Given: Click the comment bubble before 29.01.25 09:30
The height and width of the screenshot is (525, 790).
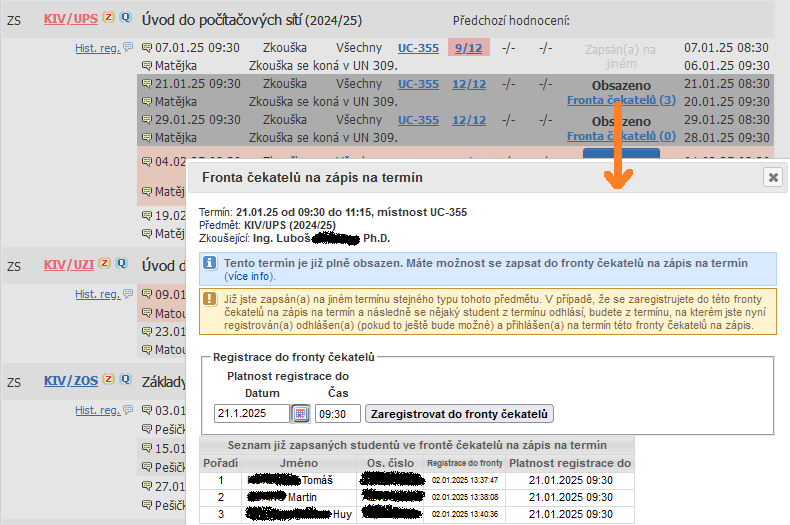Looking at the screenshot, I should coord(147,120).
